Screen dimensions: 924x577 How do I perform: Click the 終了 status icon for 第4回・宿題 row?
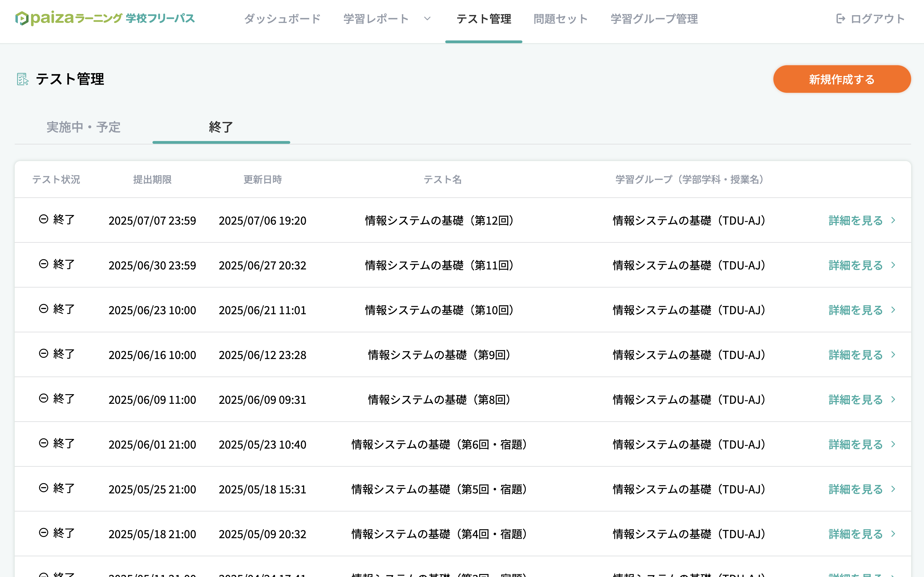[x=43, y=533]
